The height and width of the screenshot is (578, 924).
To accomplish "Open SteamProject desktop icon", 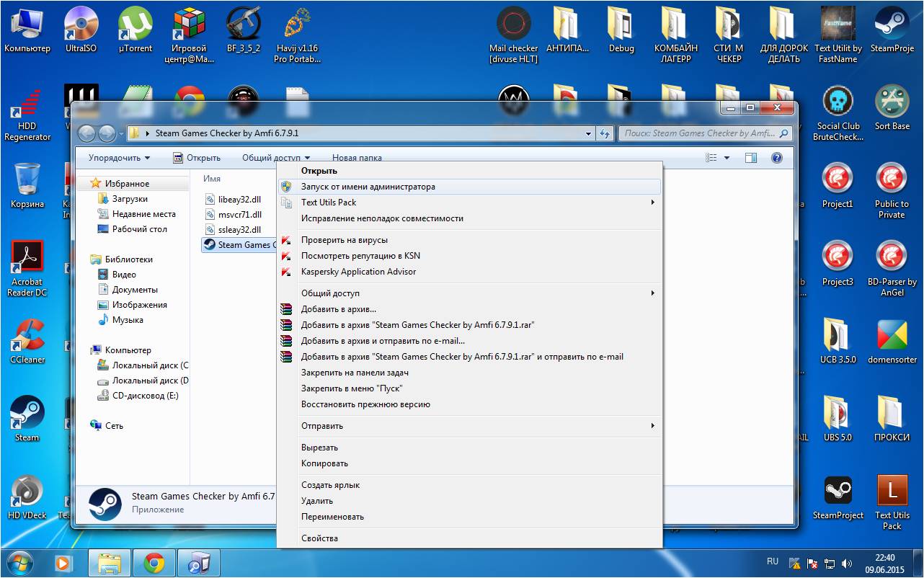I will click(x=838, y=497).
